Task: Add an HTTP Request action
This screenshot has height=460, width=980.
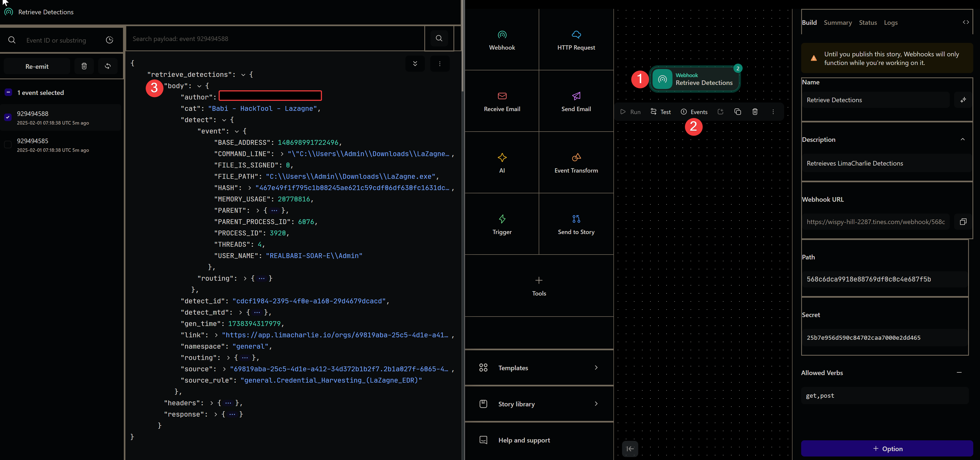Action: coord(576,40)
